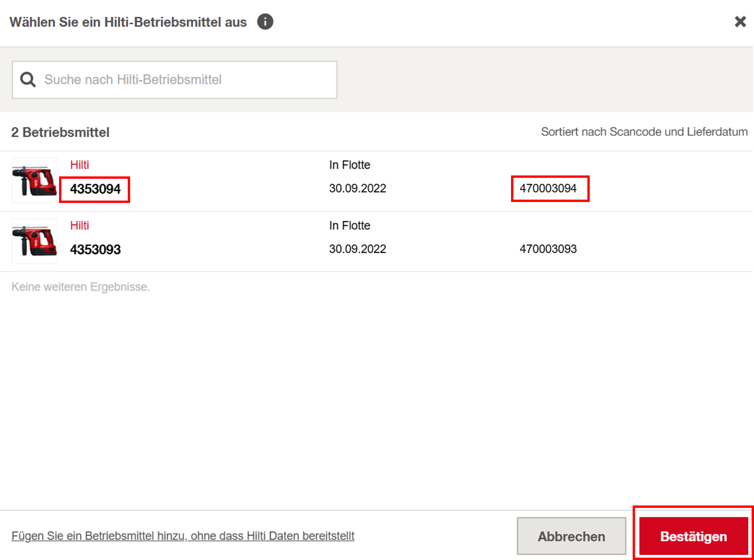Click 'Sortiert nach Scancode und Lieferdatum' label

pos(644,132)
